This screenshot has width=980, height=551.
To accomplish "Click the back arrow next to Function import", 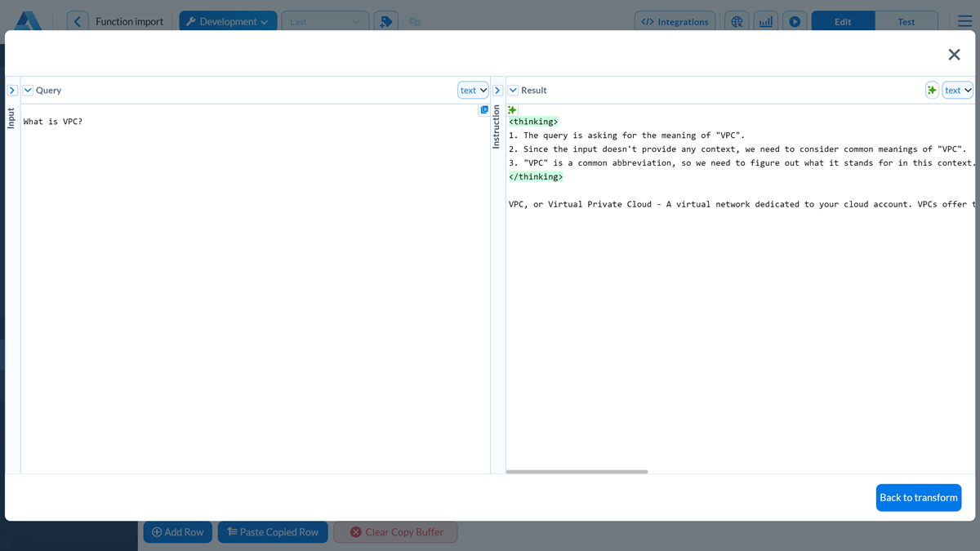I will [x=78, y=20].
